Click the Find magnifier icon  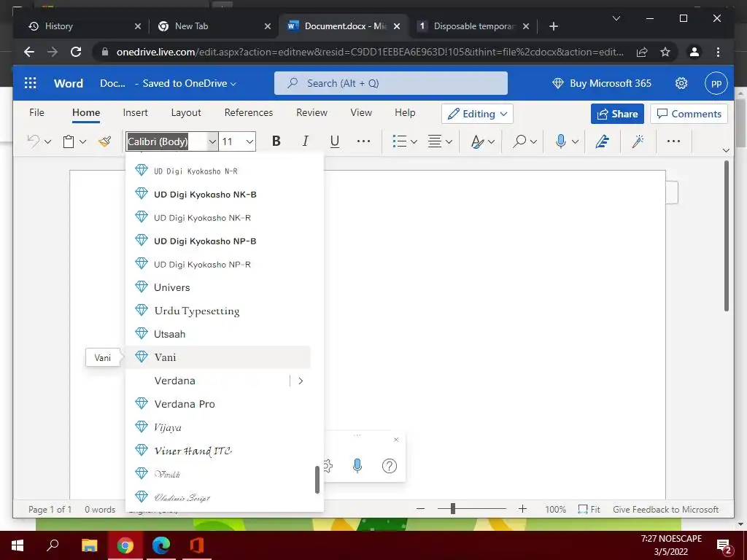(x=519, y=141)
